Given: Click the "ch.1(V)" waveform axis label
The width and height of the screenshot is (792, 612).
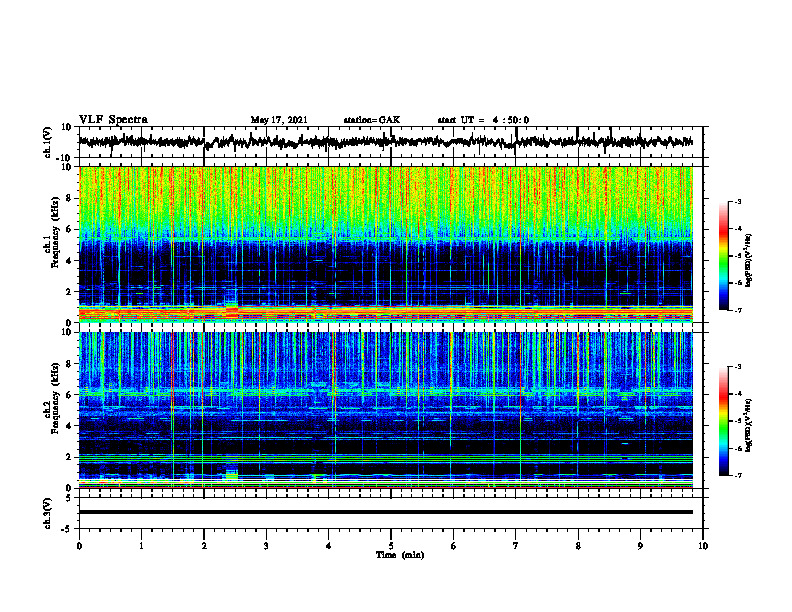Looking at the screenshot, I should pyautogui.click(x=48, y=142).
